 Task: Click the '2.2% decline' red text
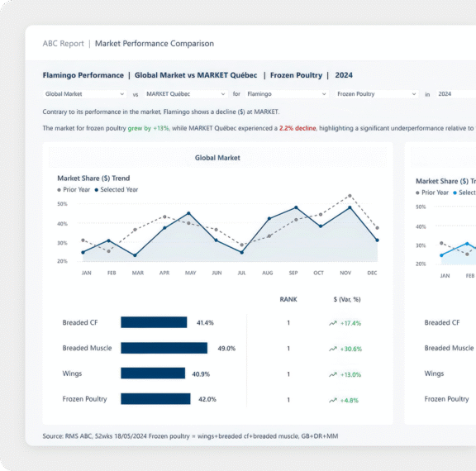click(x=297, y=128)
